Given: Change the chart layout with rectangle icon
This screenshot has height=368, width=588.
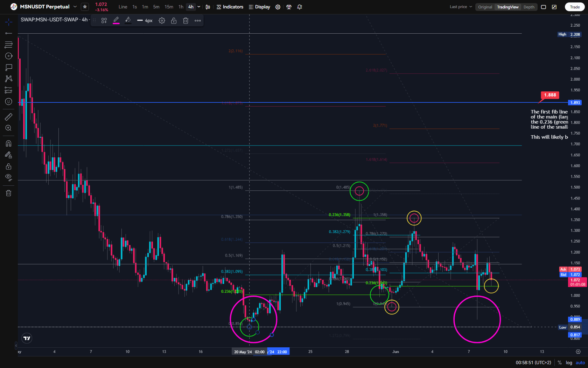Looking at the screenshot, I should pos(544,7).
